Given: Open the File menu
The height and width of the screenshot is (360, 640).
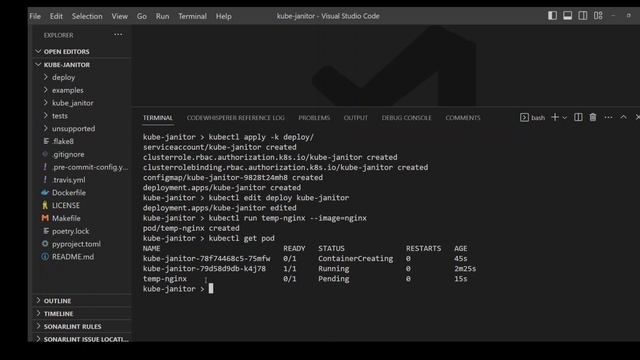Looking at the screenshot, I should click(35, 16).
